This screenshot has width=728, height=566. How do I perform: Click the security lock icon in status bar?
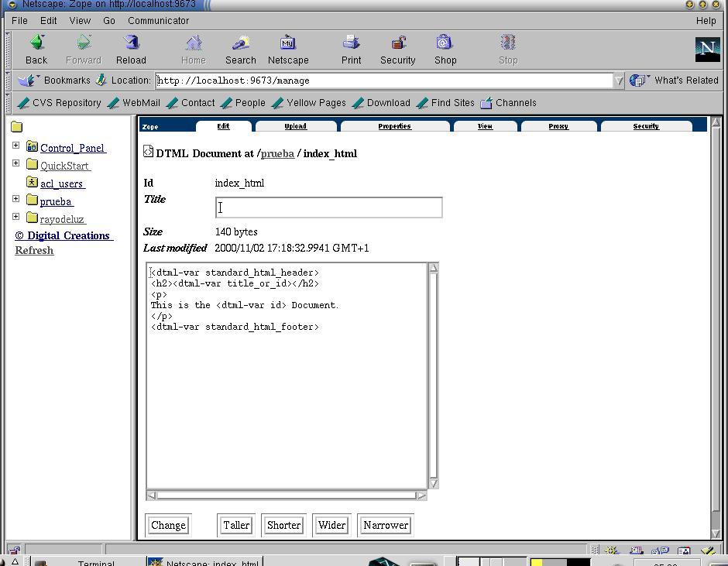click(x=14, y=551)
